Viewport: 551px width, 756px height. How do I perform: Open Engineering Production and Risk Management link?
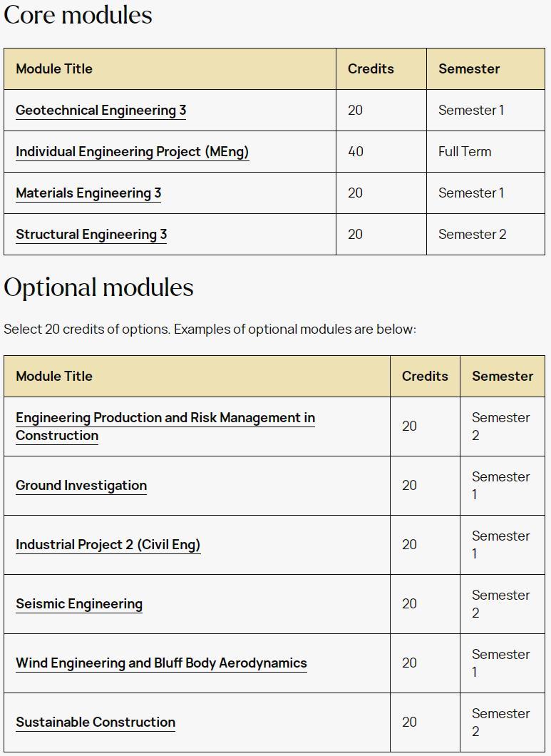click(165, 426)
